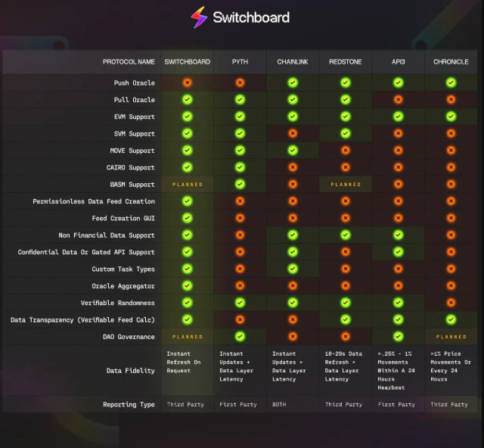Click the PLANNED badge for Chronicle DAO Governance

click(451, 337)
